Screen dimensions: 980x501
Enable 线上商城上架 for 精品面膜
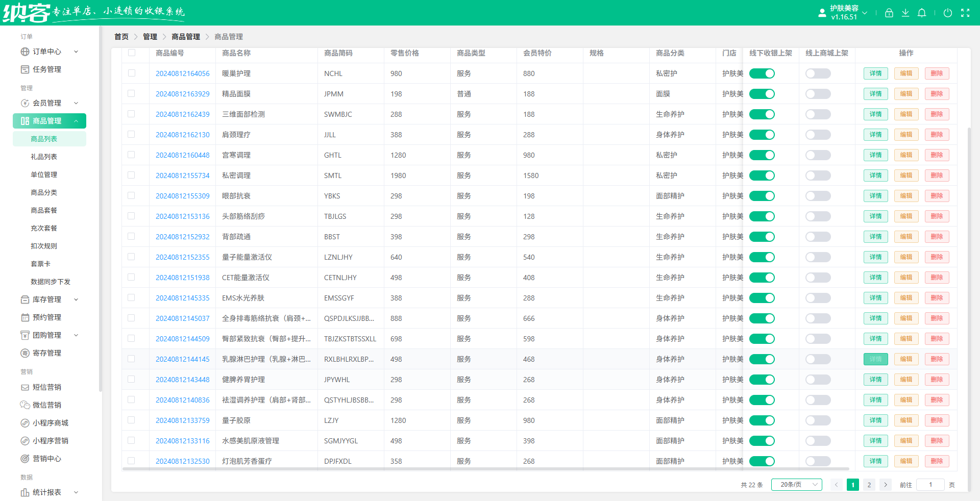tap(818, 94)
